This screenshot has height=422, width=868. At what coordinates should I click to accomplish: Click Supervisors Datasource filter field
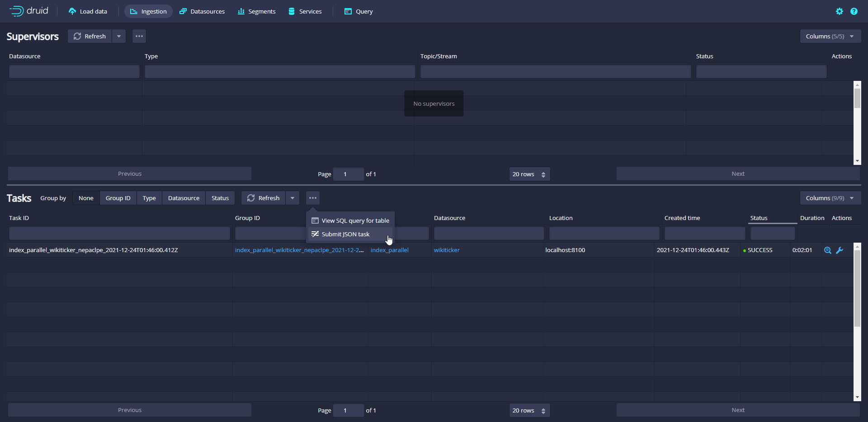[74, 71]
